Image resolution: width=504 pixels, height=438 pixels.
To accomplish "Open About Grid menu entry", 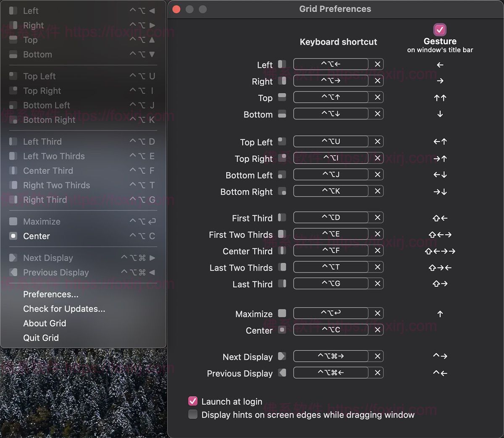I will pos(45,323).
